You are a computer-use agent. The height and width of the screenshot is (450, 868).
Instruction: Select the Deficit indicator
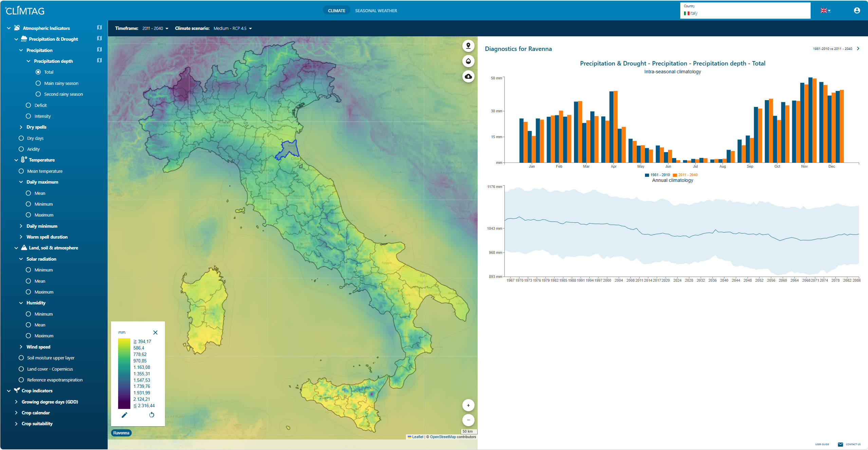coord(28,105)
